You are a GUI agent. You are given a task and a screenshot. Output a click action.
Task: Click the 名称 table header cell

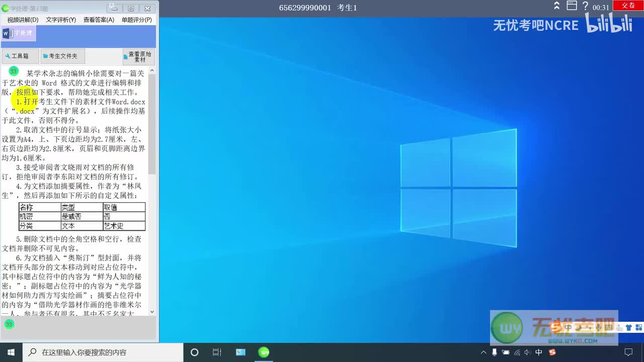point(39,207)
